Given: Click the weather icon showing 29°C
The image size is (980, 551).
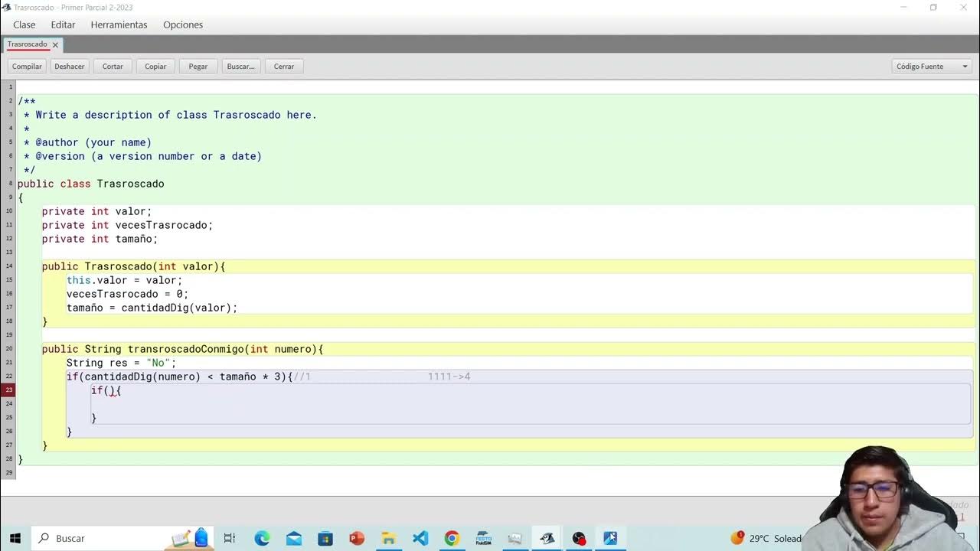Looking at the screenshot, I should coord(737,537).
